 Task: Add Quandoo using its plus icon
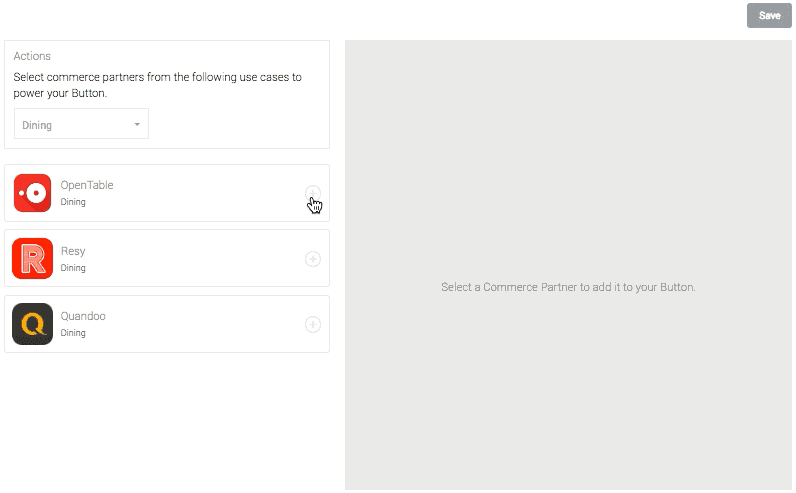pyautogui.click(x=312, y=324)
